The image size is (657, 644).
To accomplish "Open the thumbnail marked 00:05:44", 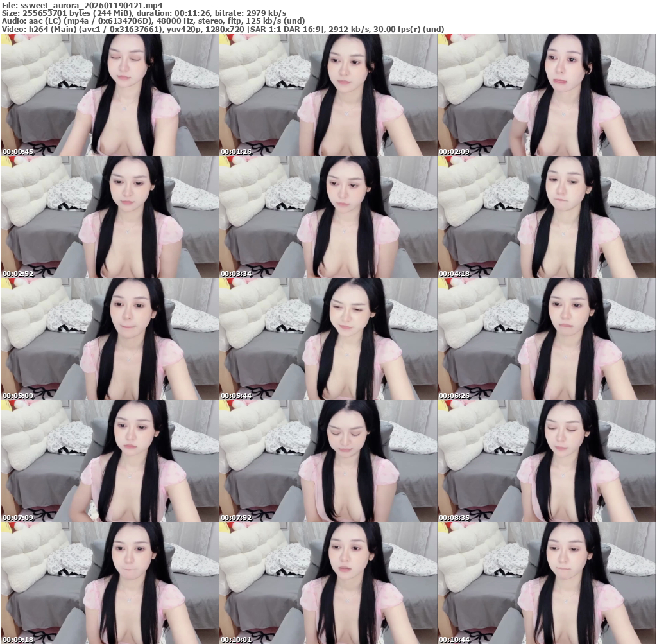I will [328, 339].
